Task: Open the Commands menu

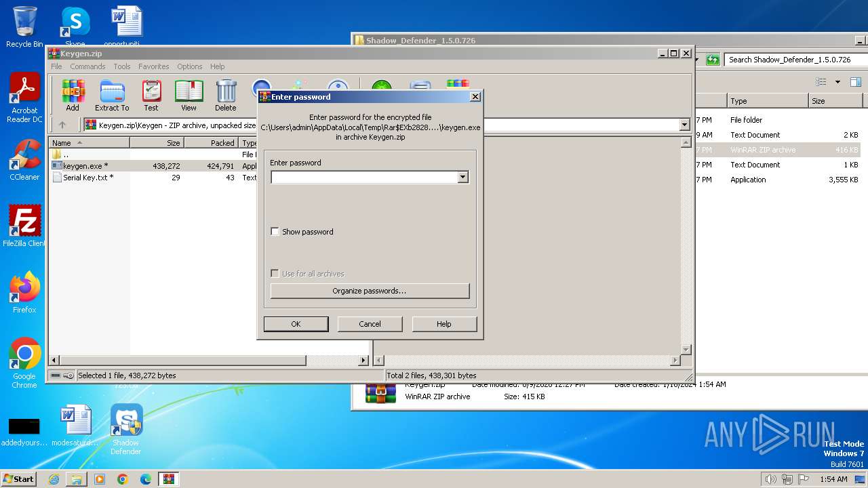Action: (87, 66)
